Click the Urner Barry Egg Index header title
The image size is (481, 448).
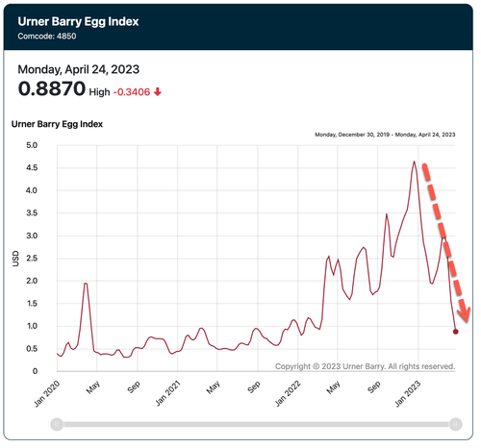tap(79, 21)
